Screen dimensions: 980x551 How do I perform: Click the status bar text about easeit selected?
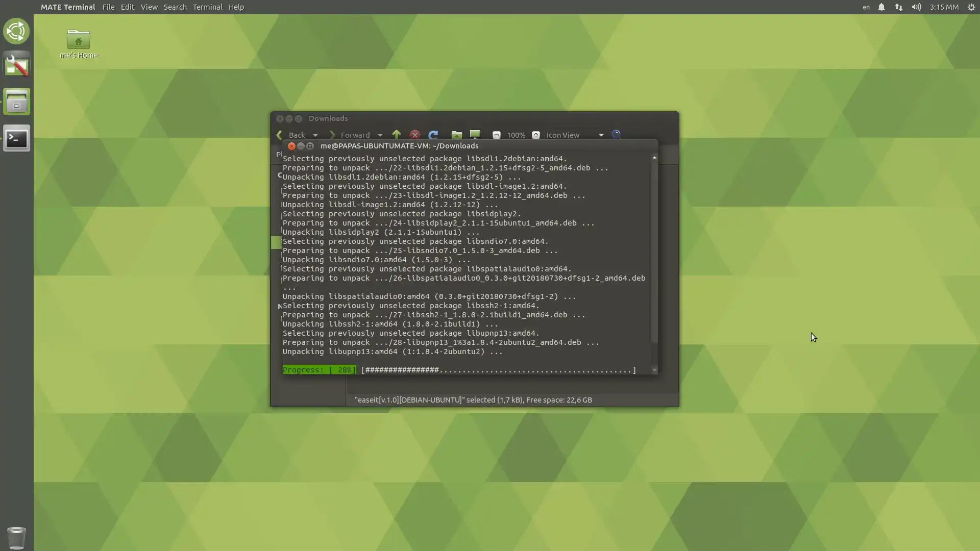pyautogui.click(x=473, y=400)
